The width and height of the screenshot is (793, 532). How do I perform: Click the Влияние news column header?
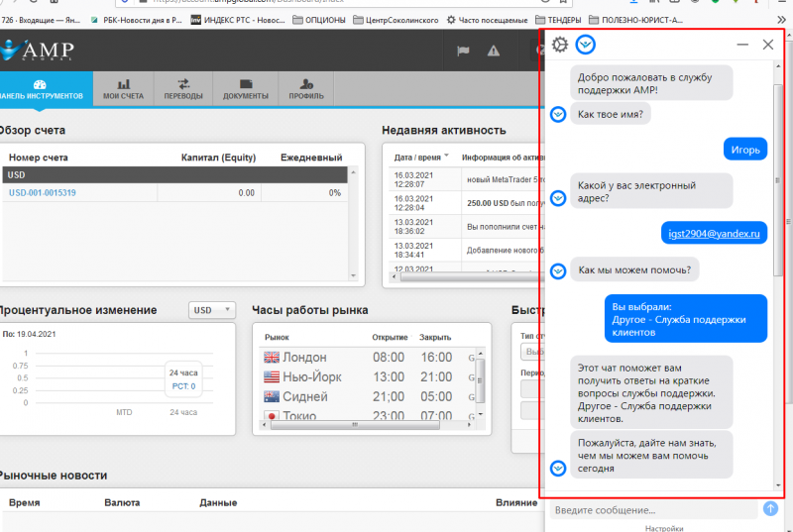516,502
